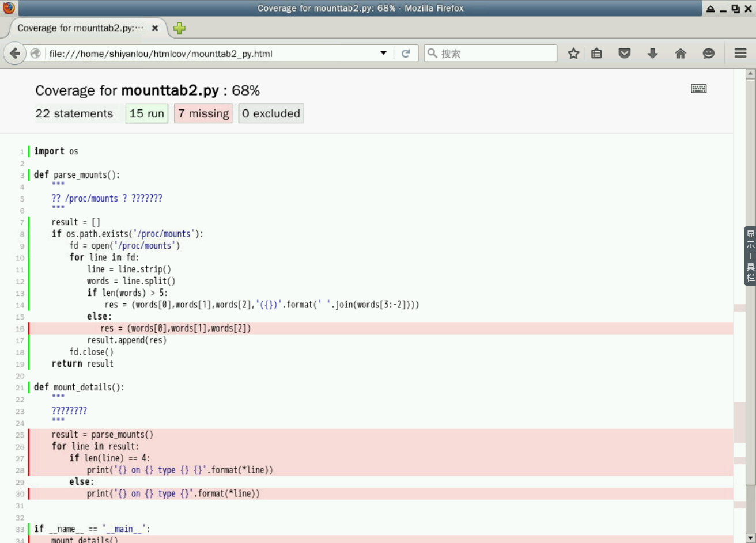The height and width of the screenshot is (543, 756).
Task: Click the site identity globe icon
Action: 36,54
